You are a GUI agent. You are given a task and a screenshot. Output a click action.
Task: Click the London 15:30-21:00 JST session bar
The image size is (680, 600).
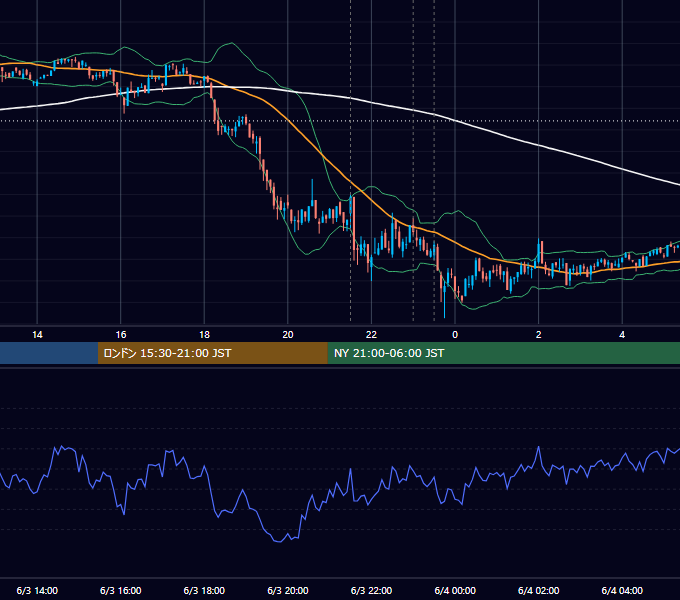click(x=212, y=353)
